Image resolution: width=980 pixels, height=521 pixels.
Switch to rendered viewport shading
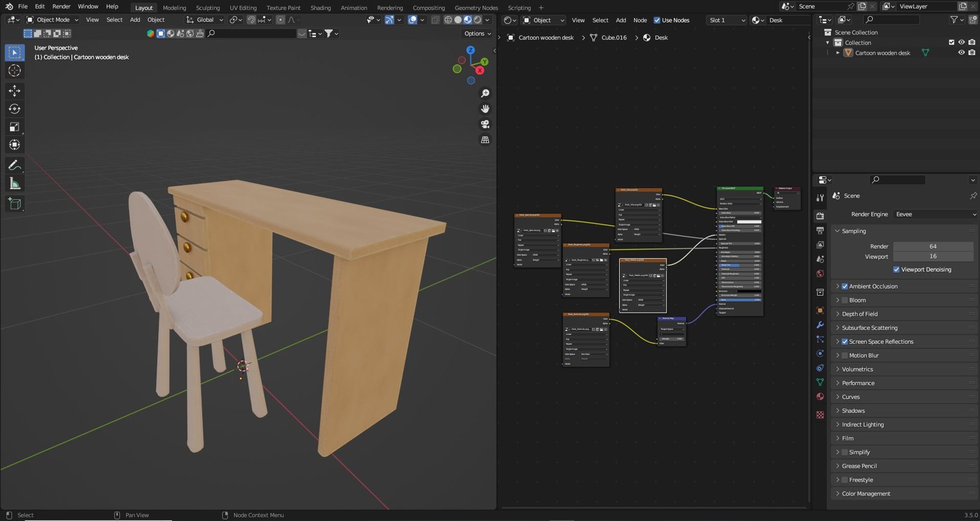pyautogui.click(x=477, y=19)
